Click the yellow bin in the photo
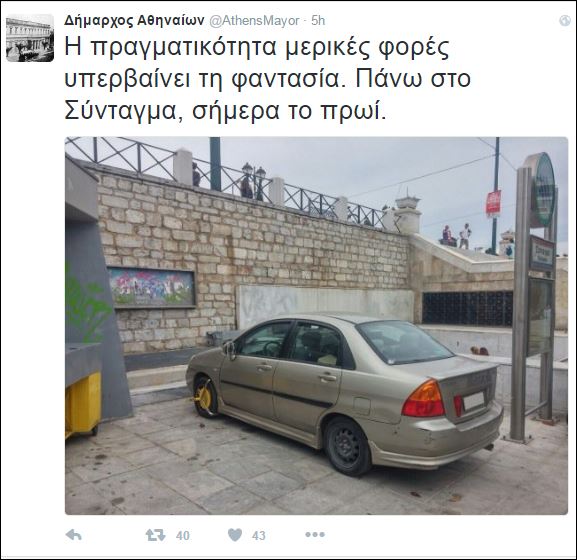Viewport: 577px width, 560px height. coord(83,404)
